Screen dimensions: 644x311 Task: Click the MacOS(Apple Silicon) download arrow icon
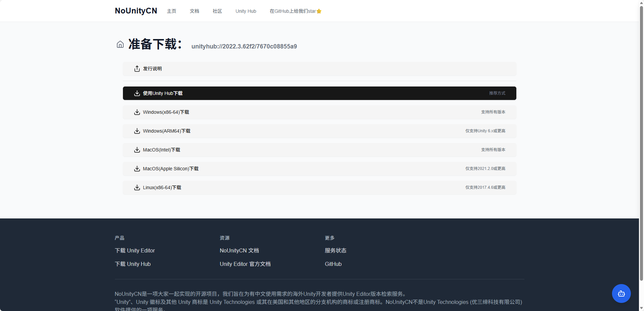(137, 169)
